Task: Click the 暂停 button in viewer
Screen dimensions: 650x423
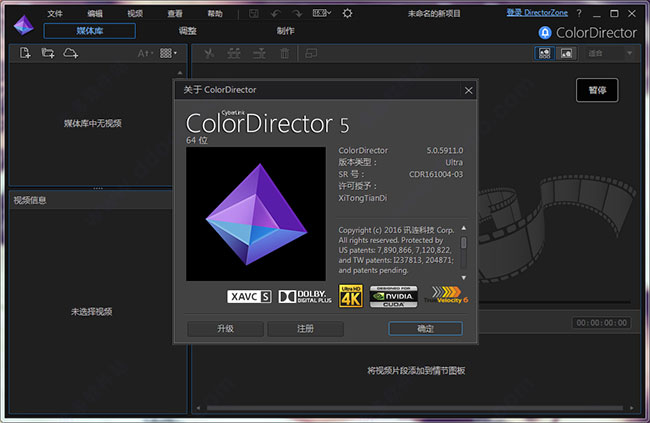Action: [597, 90]
